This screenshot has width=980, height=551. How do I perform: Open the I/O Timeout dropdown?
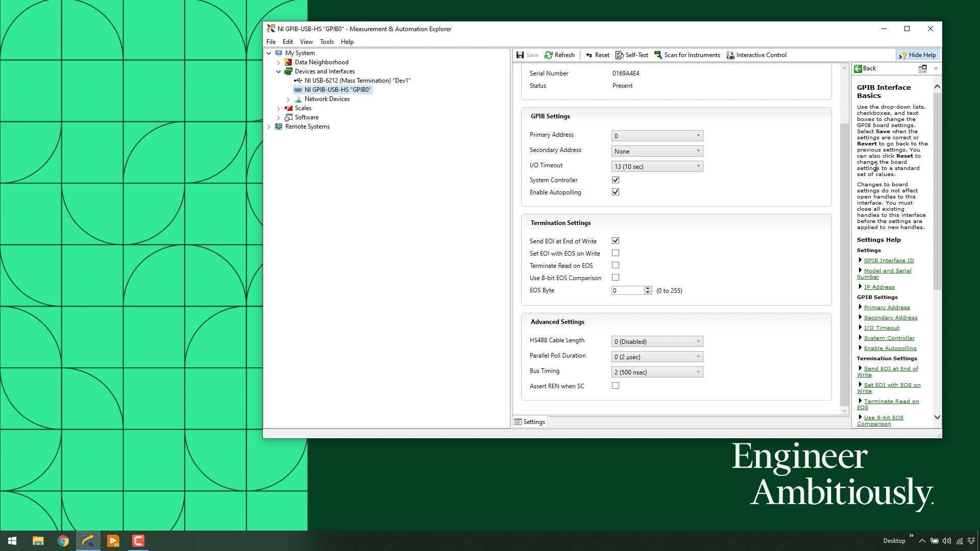(657, 166)
